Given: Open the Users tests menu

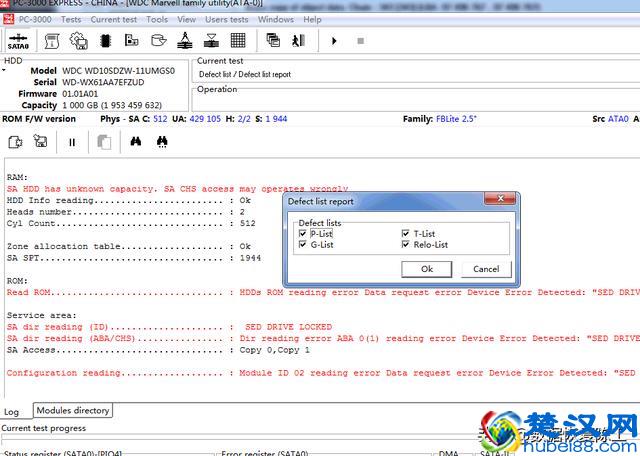Looking at the screenshot, I should 226,19.
